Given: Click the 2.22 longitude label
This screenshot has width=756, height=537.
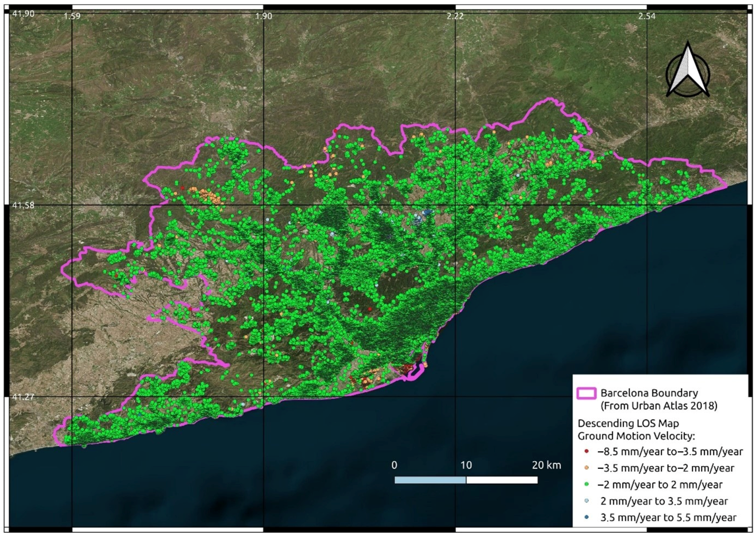Looking at the screenshot, I should tap(455, 16).
